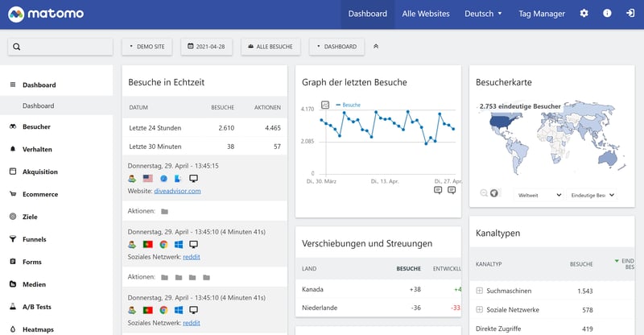Click the info icon in header
The image size is (644, 335).
[607, 14]
